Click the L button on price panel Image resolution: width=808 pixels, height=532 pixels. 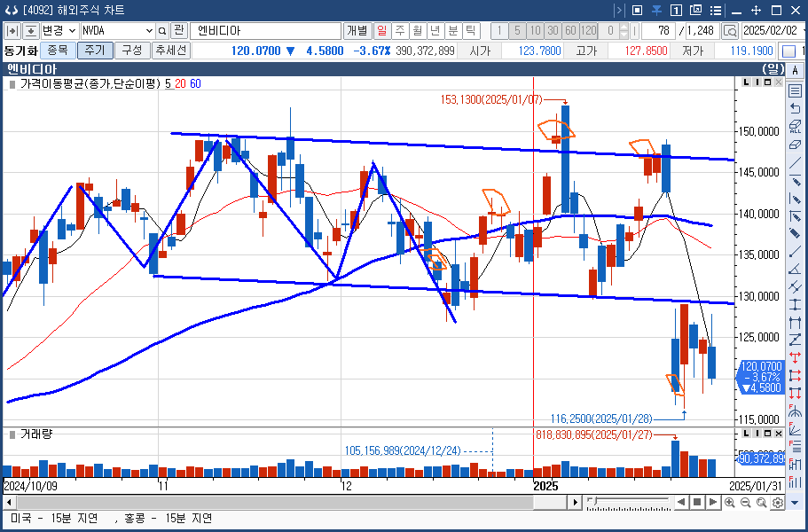click(746, 82)
